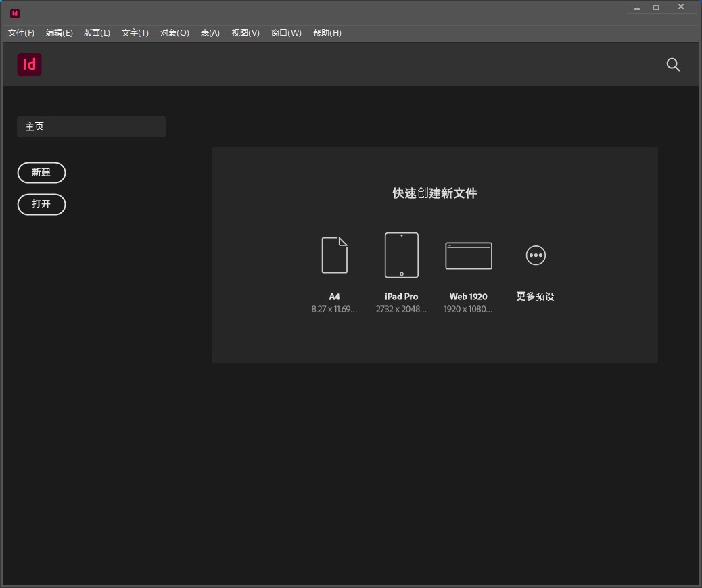Click the search magnifier icon

[673, 65]
